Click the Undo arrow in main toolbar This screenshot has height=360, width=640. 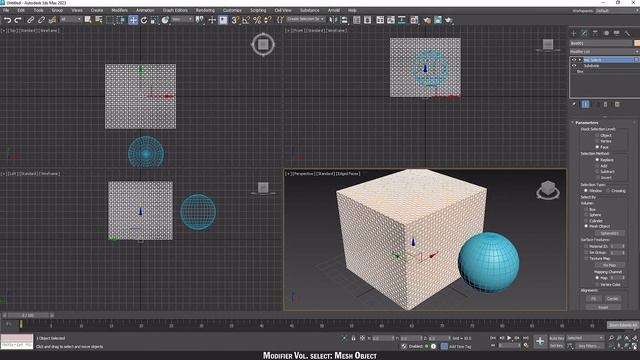pyautogui.click(x=7, y=20)
